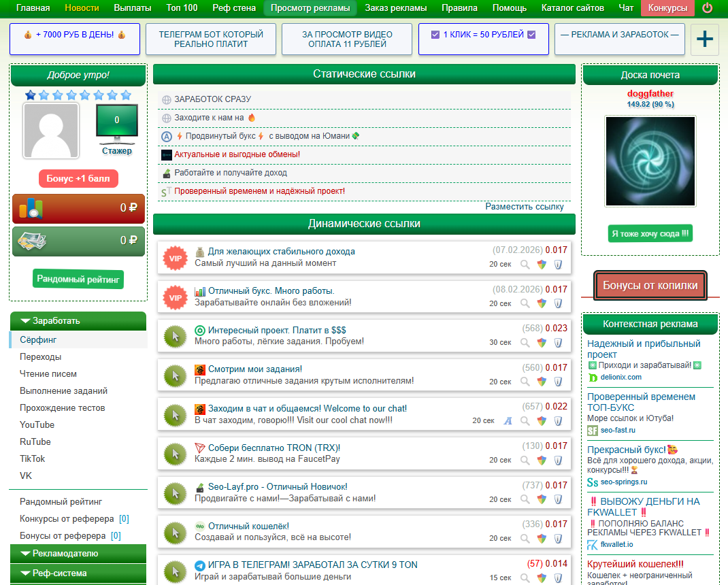
Task: Click the first dark blue rating star
Action: pos(31,95)
